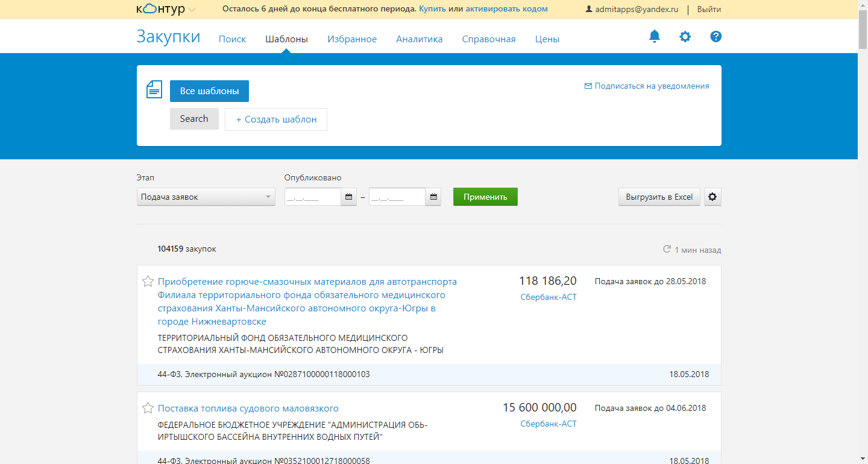Open the notifications bell icon
This screenshot has width=868, height=464.
[654, 37]
